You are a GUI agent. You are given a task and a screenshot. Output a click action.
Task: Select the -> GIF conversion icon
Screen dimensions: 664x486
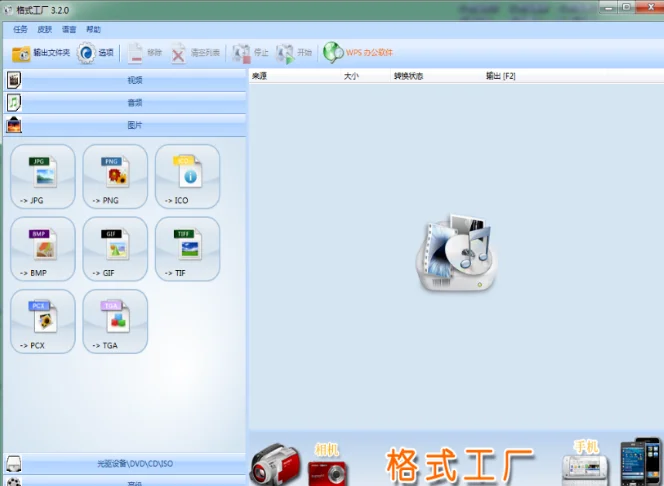pos(115,249)
